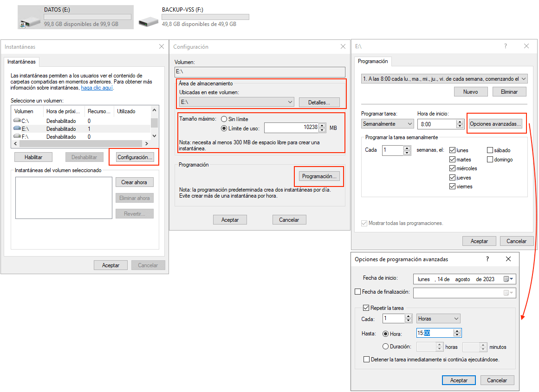Uncheck the Repetir la tarea checkbox
Viewport: 539px width, 392px height.
tap(366, 308)
